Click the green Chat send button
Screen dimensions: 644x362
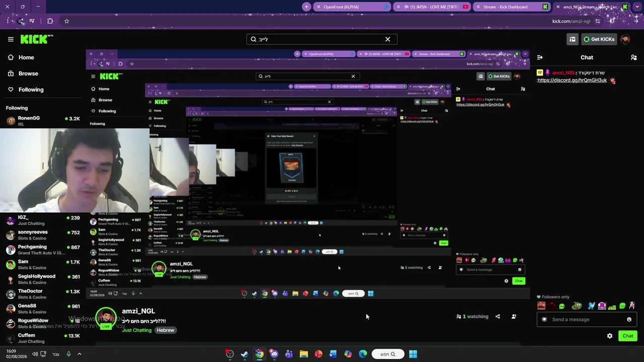pos(628,336)
